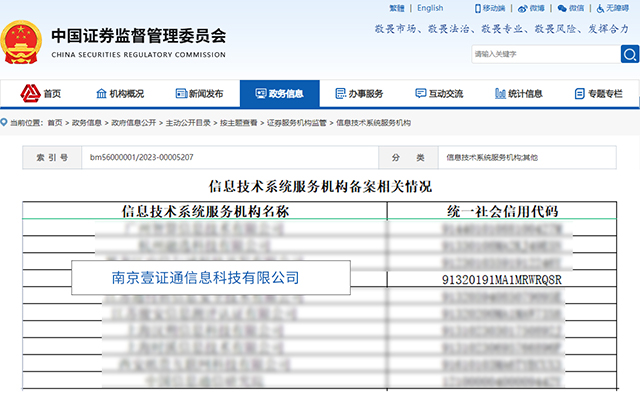Click the 统一社会信用代码 column header
The height and width of the screenshot is (406, 640).
pos(502,211)
